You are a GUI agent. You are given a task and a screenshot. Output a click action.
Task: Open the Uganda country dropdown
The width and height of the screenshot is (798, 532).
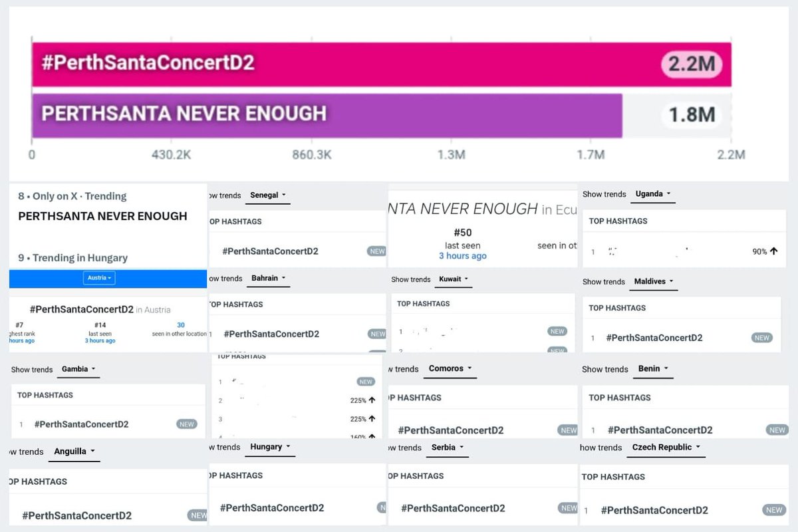653,194
